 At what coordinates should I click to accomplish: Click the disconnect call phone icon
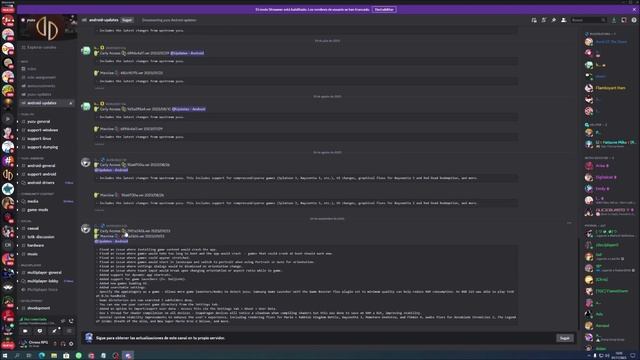pos(71,321)
